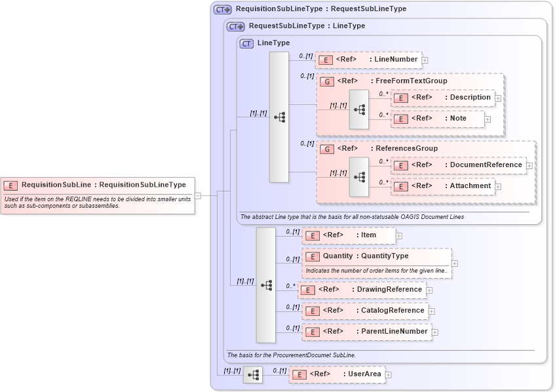Expand the UserArea element

coord(388,374)
